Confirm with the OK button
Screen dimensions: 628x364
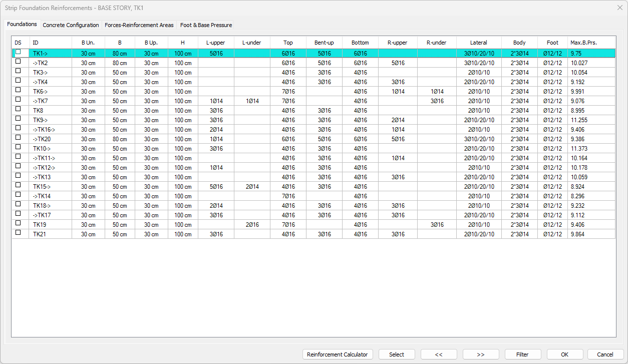[564, 354]
